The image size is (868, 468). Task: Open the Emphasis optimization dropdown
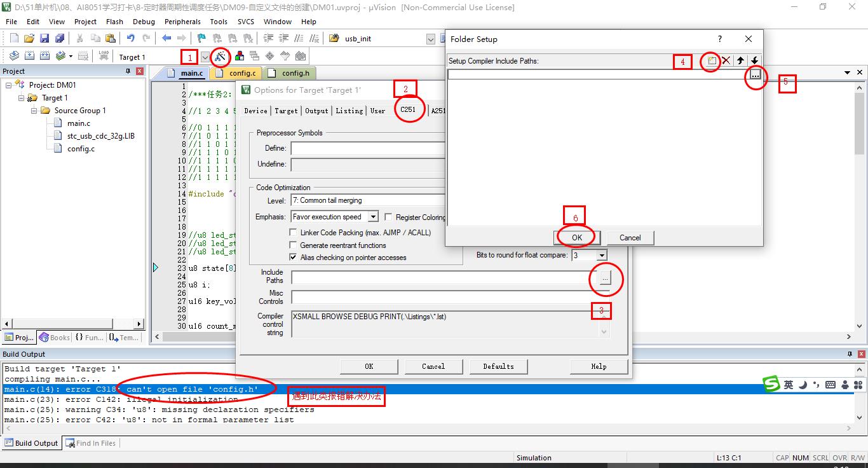(x=373, y=217)
